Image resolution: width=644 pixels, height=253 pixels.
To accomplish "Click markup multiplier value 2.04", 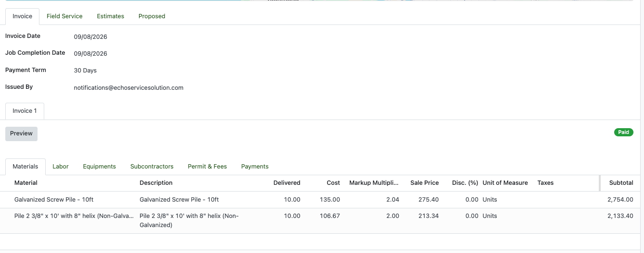I will pyautogui.click(x=392, y=200).
